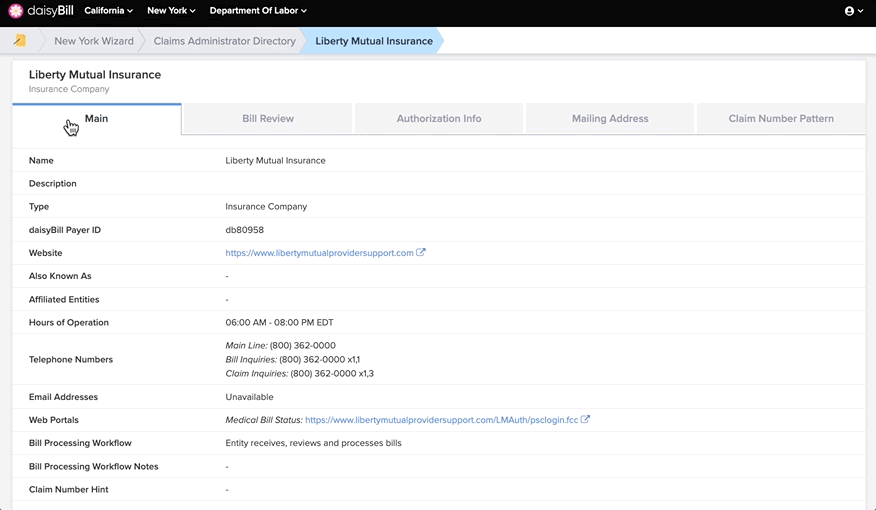The image size is (876, 510).
Task: Click the Liberty Mutual Insurance page heading
Action: (95, 74)
